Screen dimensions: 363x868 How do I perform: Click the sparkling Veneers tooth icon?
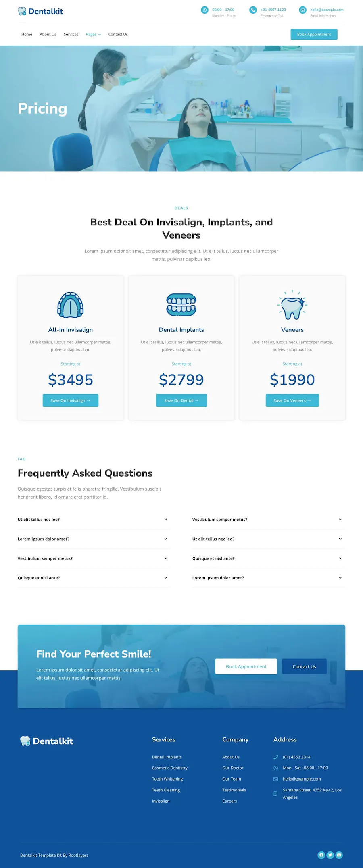(x=292, y=305)
